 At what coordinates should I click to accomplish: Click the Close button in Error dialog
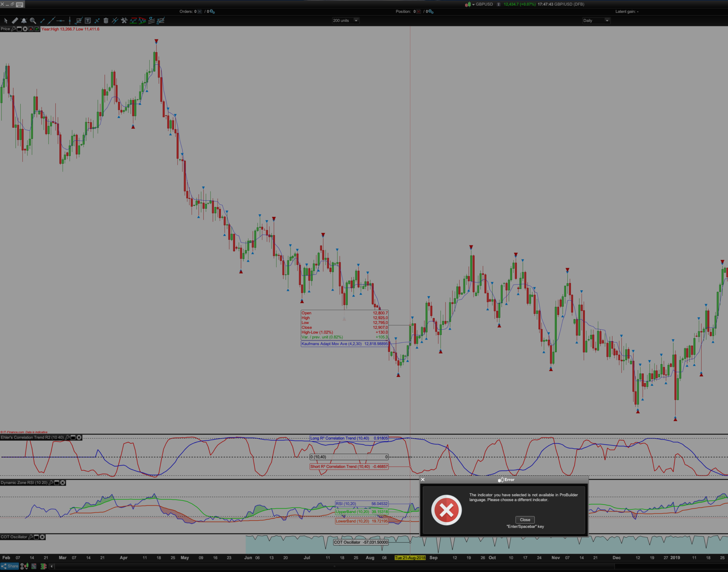(525, 519)
